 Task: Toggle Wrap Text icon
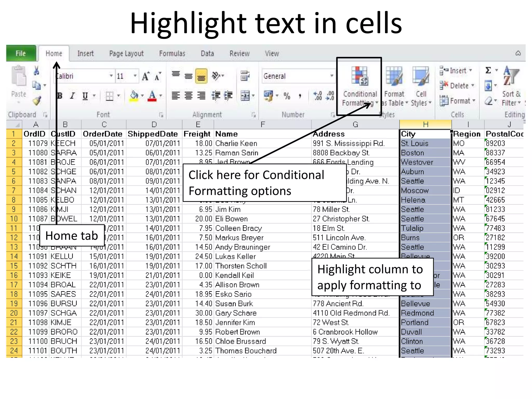tap(245, 76)
